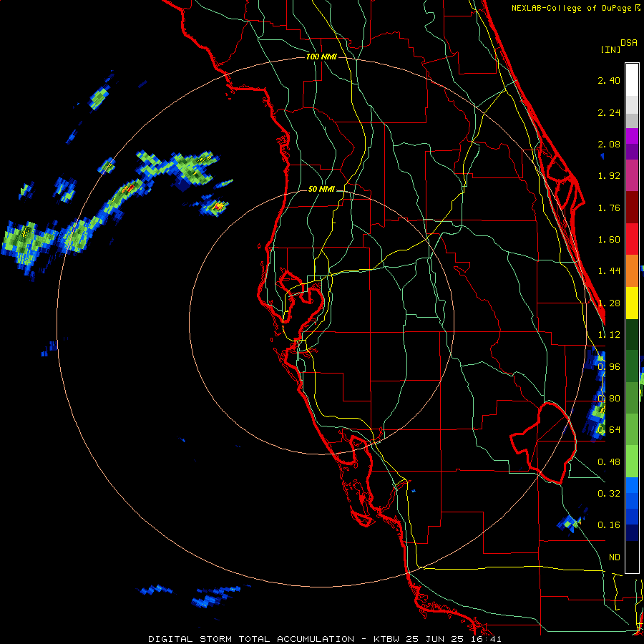Select the 2.24 legend value
This screenshot has width=644, height=644.
(609, 112)
